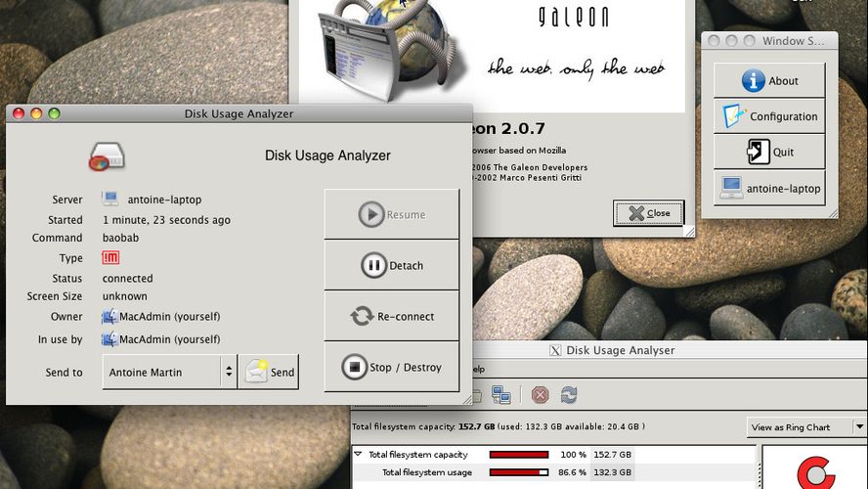Click the 132.3 GB size cell

click(612, 472)
